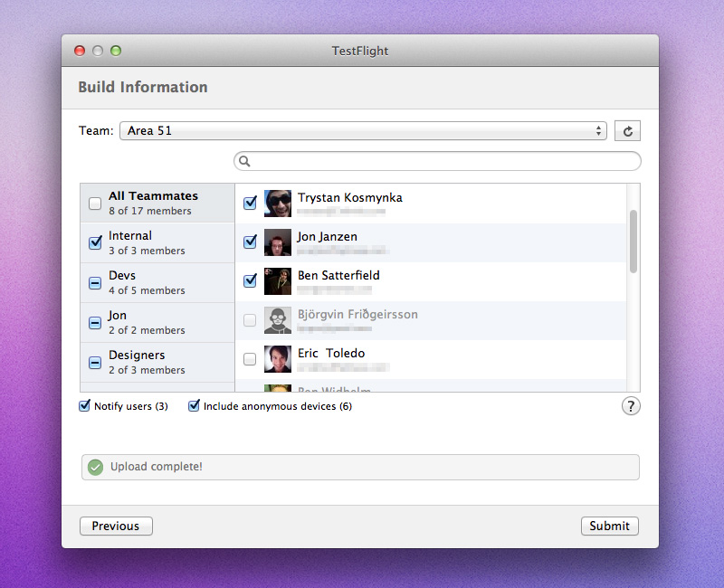Select the Devs group label
The image size is (724, 588).
tap(122, 276)
